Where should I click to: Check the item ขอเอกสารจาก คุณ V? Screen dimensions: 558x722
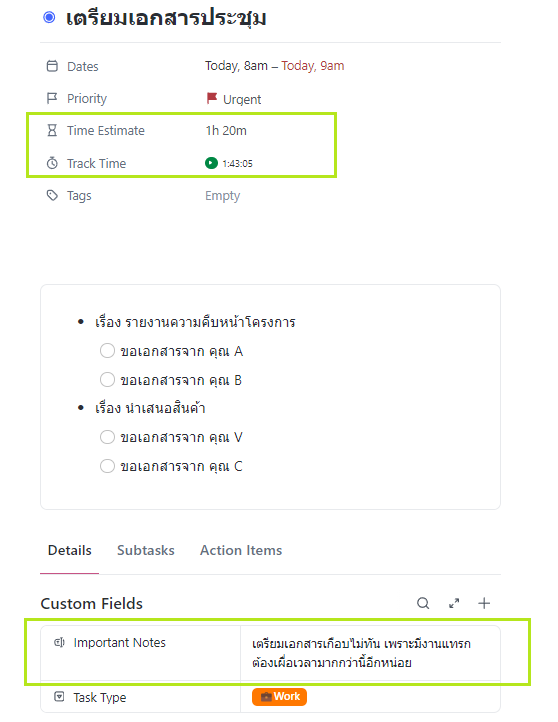tap(107, 437)
